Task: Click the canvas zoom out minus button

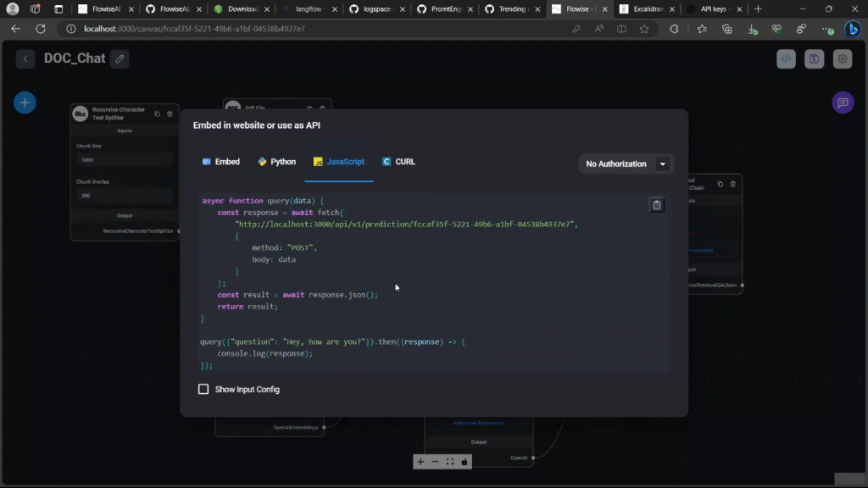Action: [435, 462]
